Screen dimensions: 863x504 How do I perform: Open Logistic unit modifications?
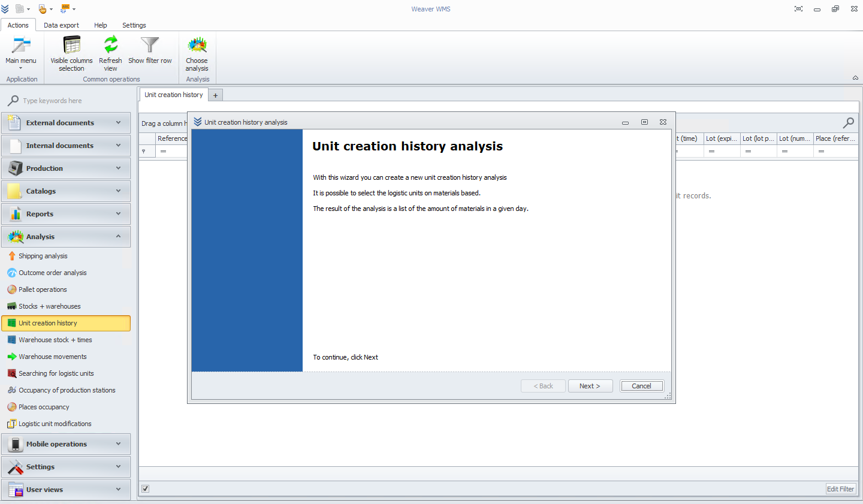66,424
